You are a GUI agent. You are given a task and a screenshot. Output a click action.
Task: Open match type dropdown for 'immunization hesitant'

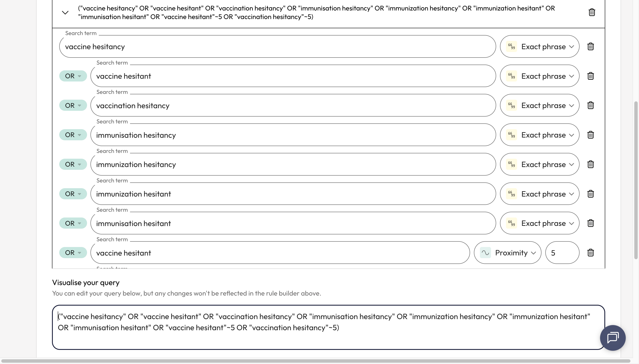click(540, 194)
